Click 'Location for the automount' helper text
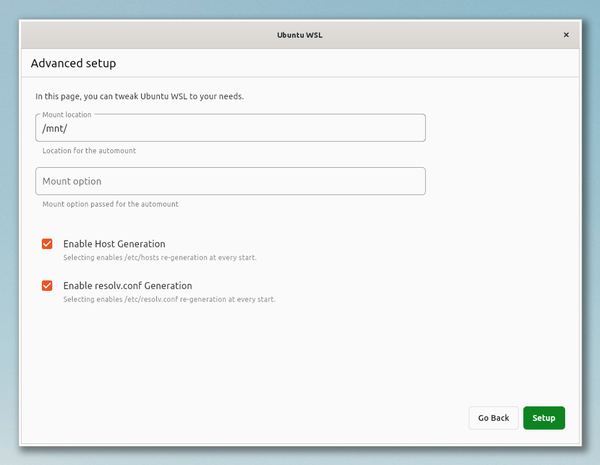The width and height of the screenshot is (600, 465). pyautogui.click(x=89, y=151)
